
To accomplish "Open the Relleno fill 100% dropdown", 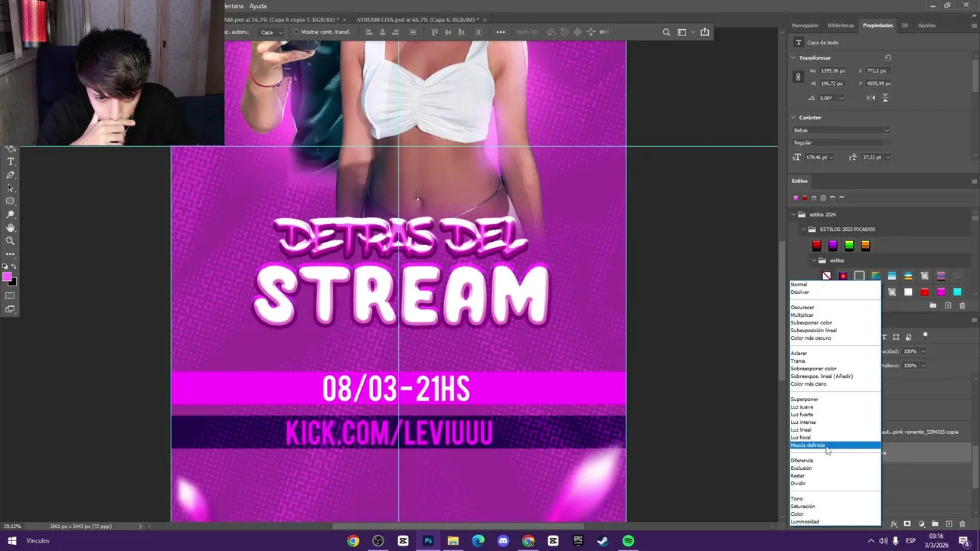I will pos(923,366).
